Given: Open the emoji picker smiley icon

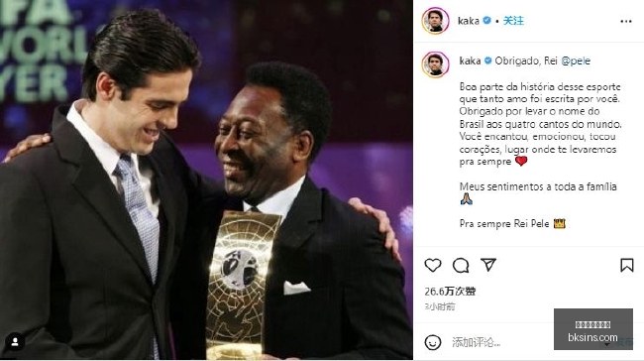Looking at the screenshot, I should tap(433, 342).
